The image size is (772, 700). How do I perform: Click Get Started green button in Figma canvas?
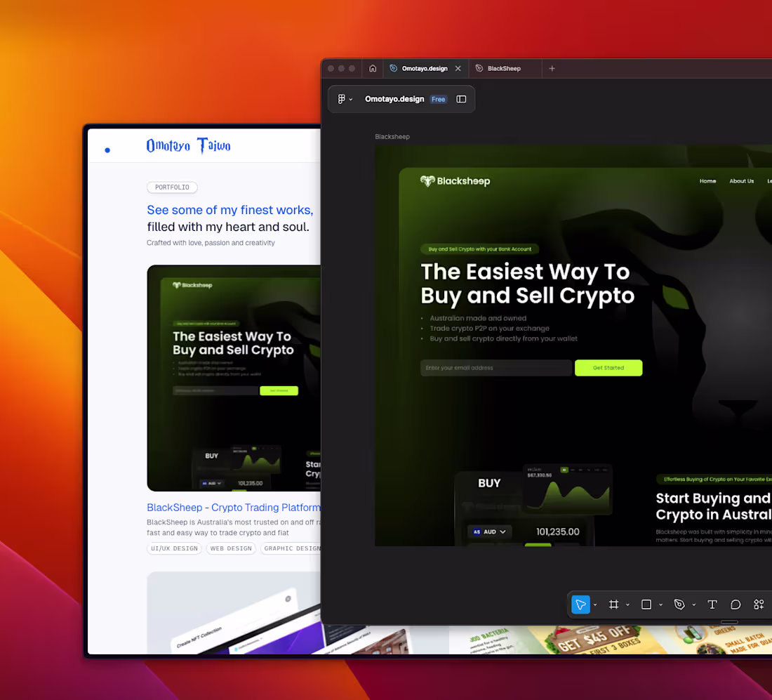pos(608,368)
